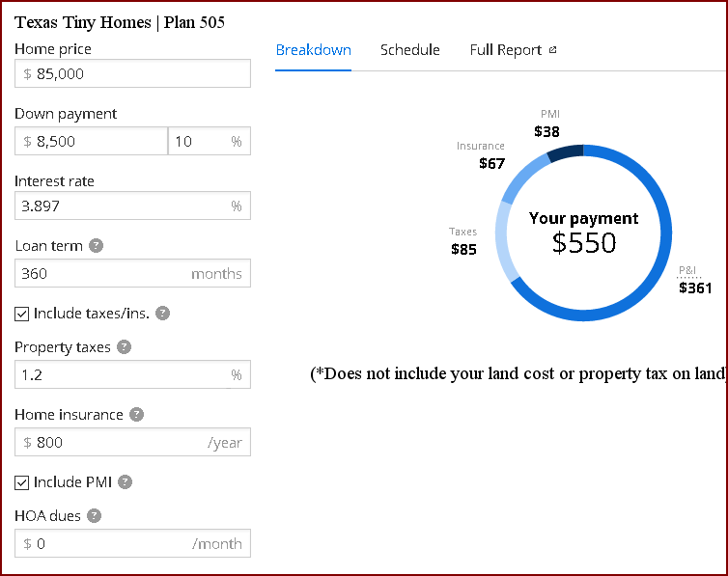Click the Loan term help icon
This screenshot has height=576, width=728.
coord(96,246)
